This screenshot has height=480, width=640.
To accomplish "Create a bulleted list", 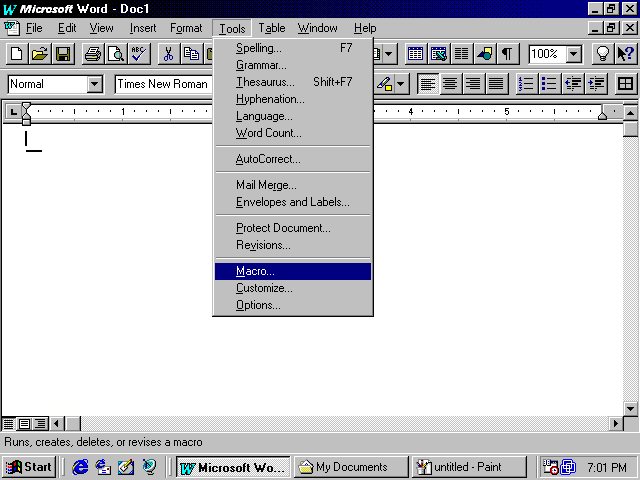I will [549, 84].
